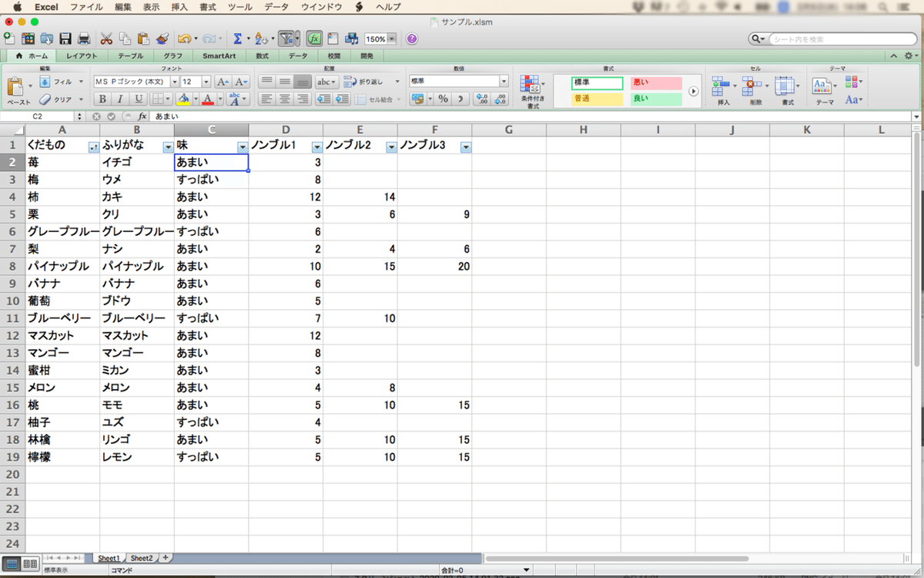The image size is (924, 578).
Task: Toggle the filter funnel button
Action: (x=286, y=38)
